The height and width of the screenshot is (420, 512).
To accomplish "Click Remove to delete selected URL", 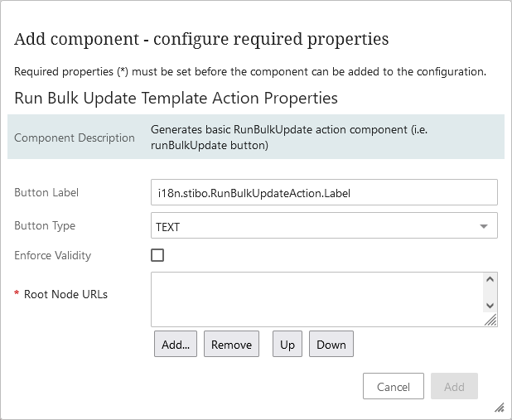I will pos(231,344).
